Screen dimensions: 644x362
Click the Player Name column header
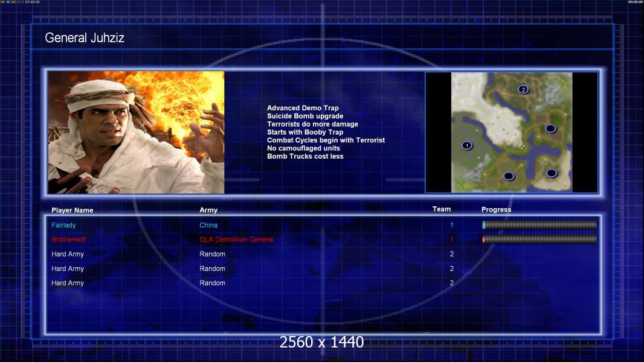[72, 211]
